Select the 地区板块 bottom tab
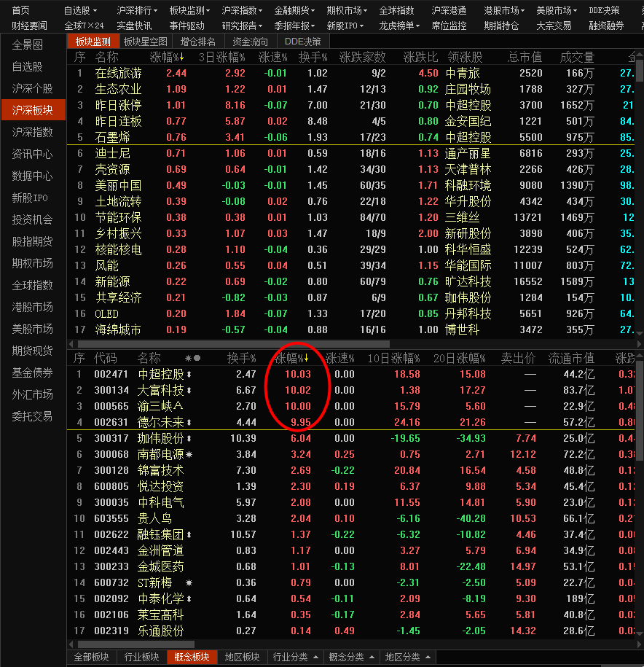 coord(242,658)
